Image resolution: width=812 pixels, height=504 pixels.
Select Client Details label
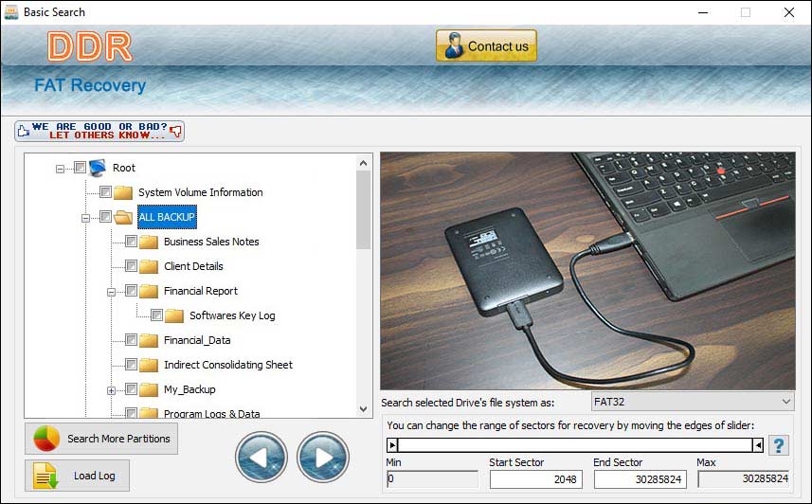click(193, 266)
